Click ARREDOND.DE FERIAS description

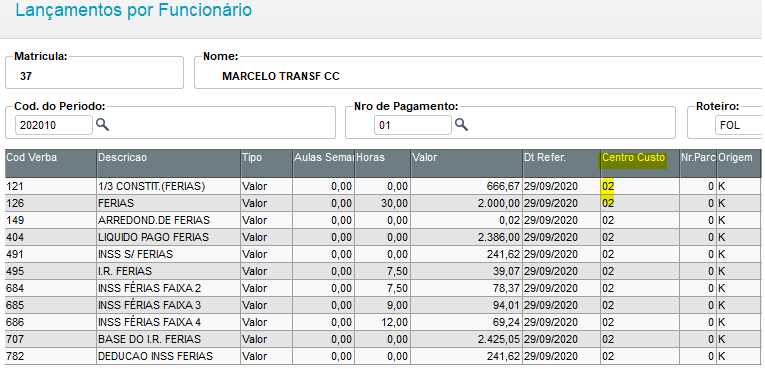click(x=169, y=220)
